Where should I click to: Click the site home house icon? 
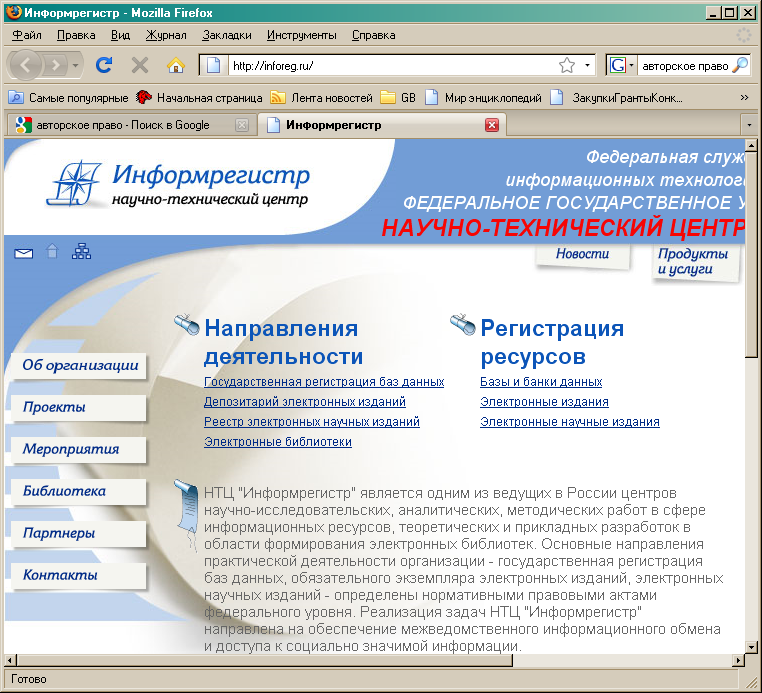(x=52, y=251)
